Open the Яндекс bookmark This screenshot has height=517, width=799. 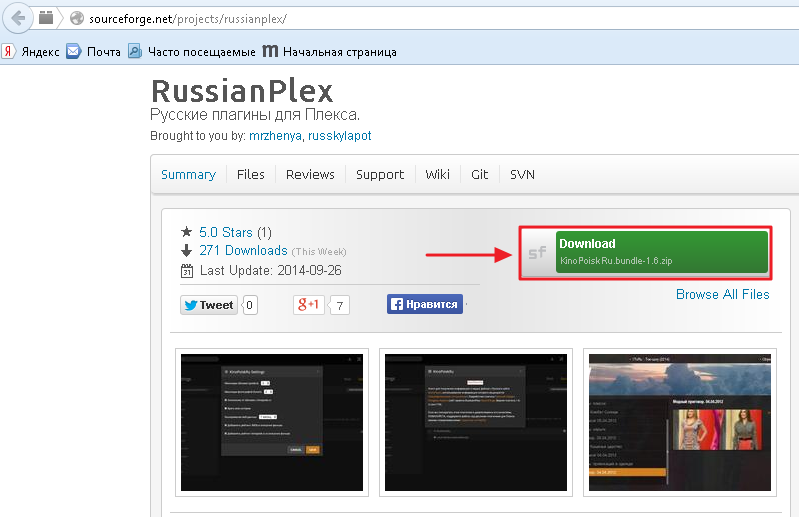[x=31, y=51]
